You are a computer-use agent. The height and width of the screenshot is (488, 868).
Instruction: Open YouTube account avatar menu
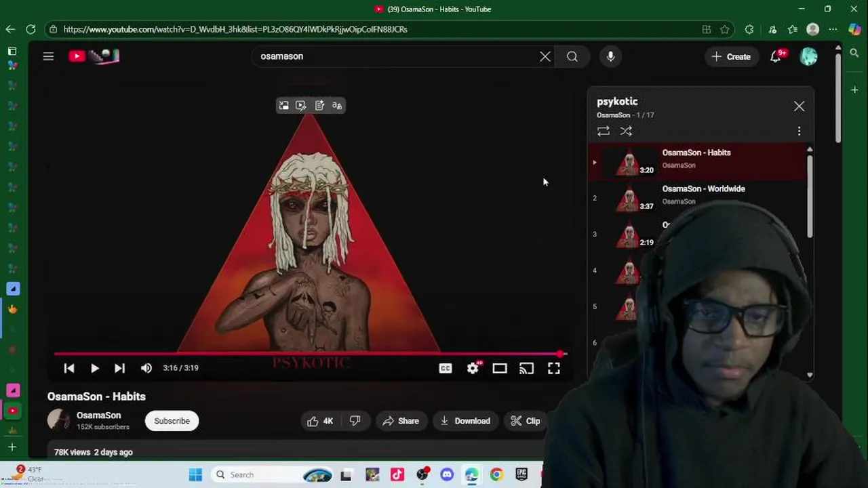tap(808, 57)
